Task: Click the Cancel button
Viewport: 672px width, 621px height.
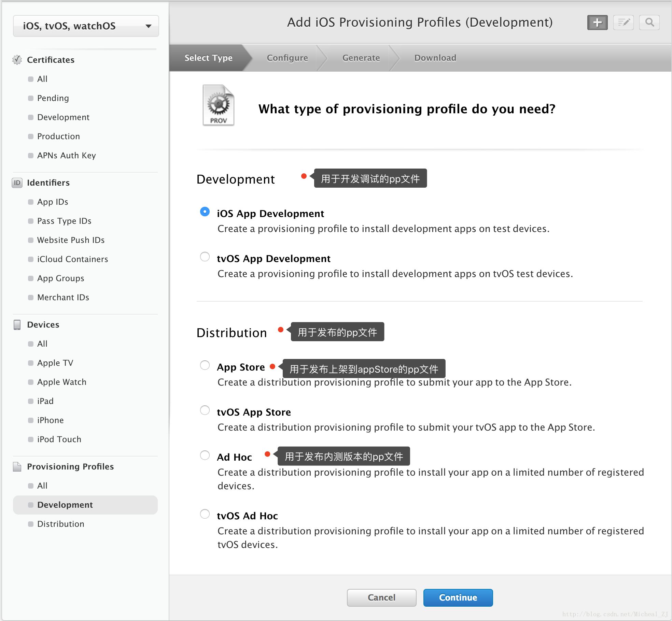Action: 381,597
